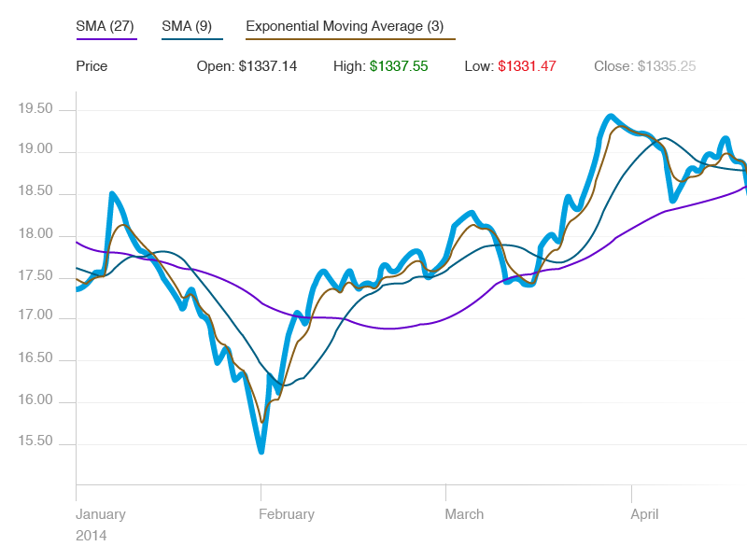This screenshot has height=560, width=747.
Task: Click the purple line under SMA (27)
Action: pyautogui.click(x=106, y=39)
